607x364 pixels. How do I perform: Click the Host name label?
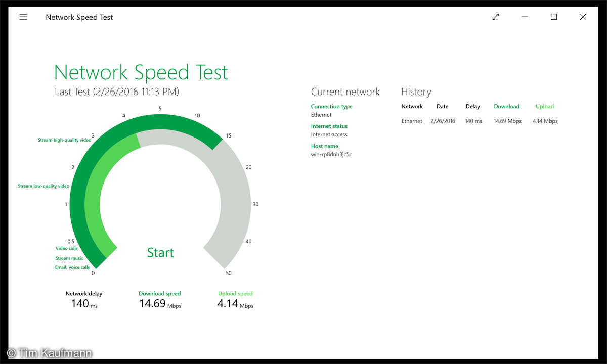click(325, 146)
